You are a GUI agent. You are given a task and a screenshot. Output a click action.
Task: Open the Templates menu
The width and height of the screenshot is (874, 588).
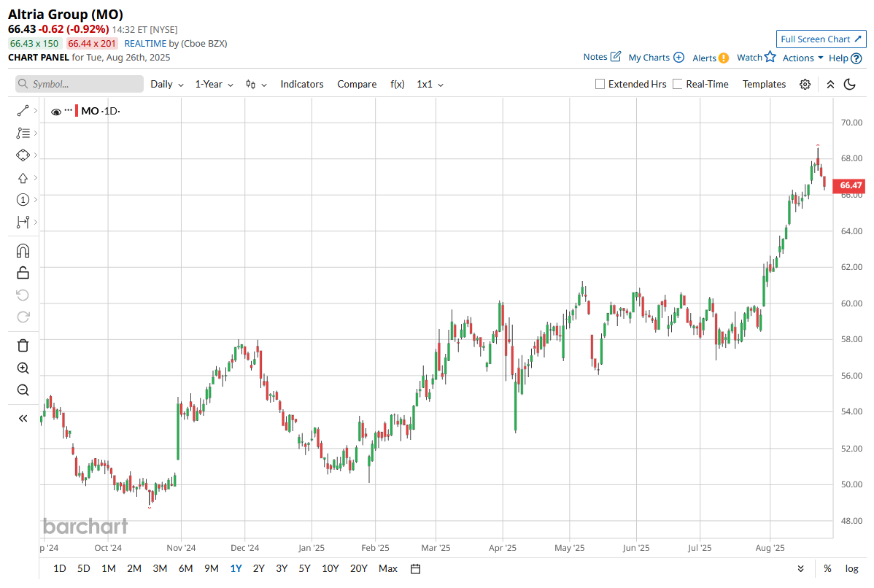[764, 84]
